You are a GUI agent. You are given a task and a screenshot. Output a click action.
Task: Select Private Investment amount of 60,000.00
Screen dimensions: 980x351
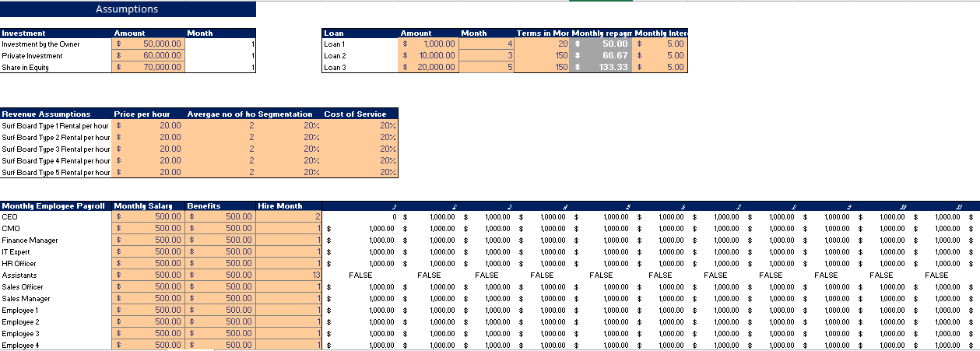pos(149,56)
